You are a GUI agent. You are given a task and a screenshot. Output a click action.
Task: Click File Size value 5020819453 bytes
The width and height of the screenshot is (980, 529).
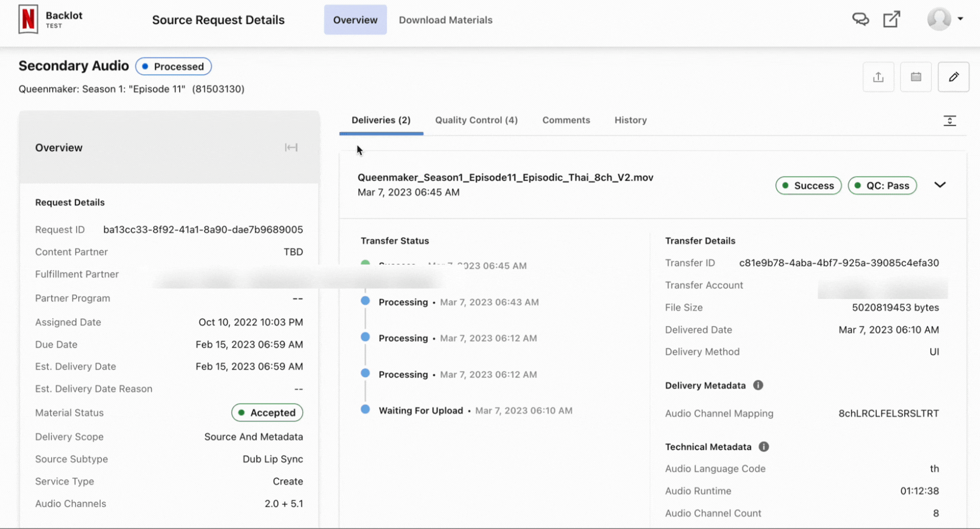[895, 307]
